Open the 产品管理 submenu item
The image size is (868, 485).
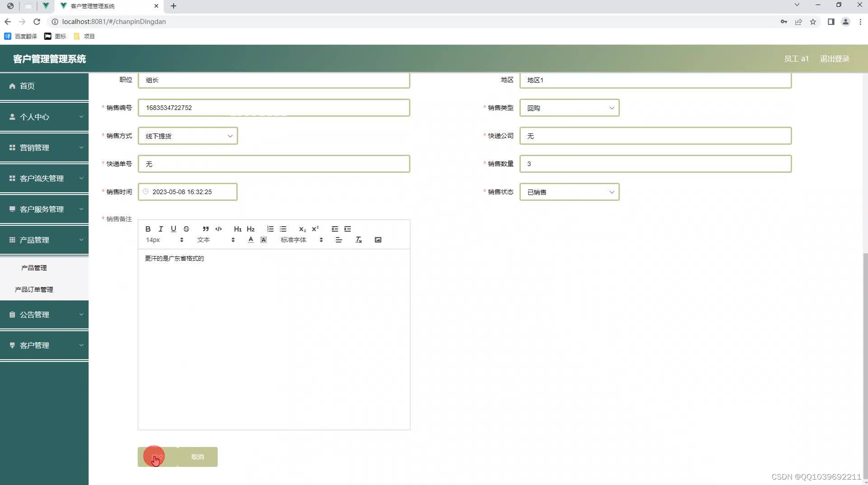44,268
